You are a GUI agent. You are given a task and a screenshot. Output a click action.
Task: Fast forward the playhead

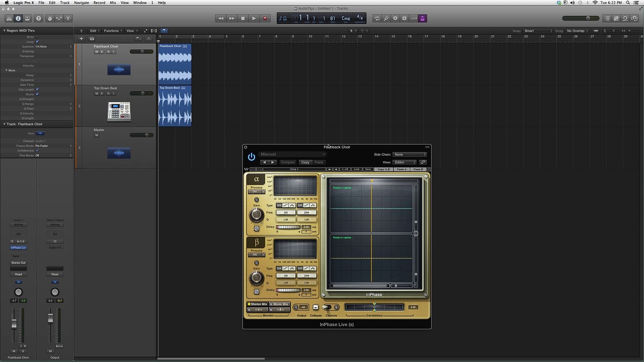click(x=231, y=19)
